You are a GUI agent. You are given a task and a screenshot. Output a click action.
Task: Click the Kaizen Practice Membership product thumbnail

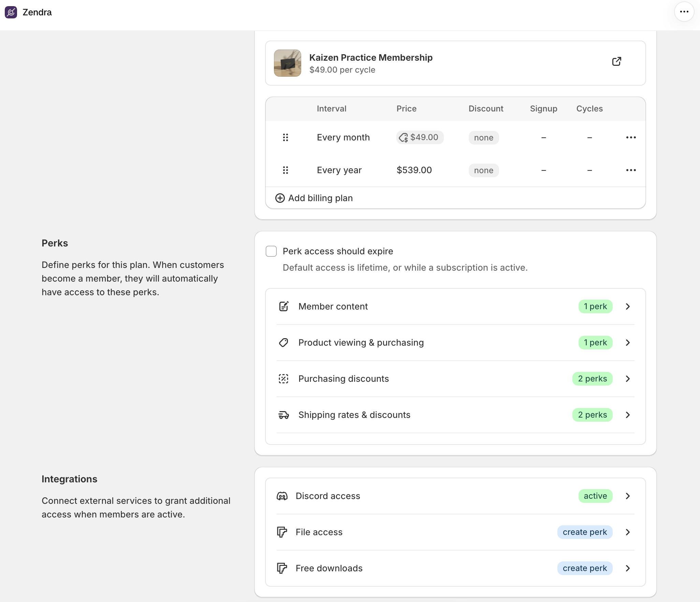[288, 63]
